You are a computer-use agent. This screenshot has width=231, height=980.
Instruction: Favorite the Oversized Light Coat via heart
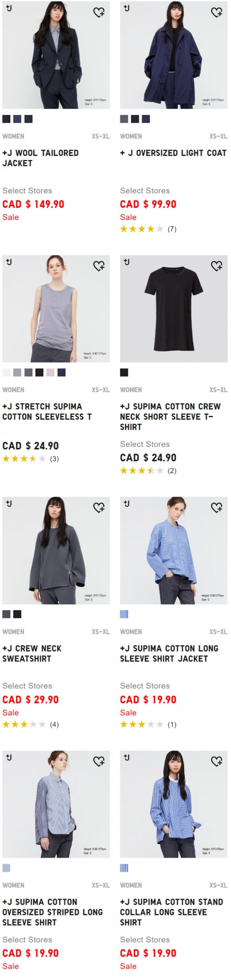pyautogui.click(x=217, y=13)
